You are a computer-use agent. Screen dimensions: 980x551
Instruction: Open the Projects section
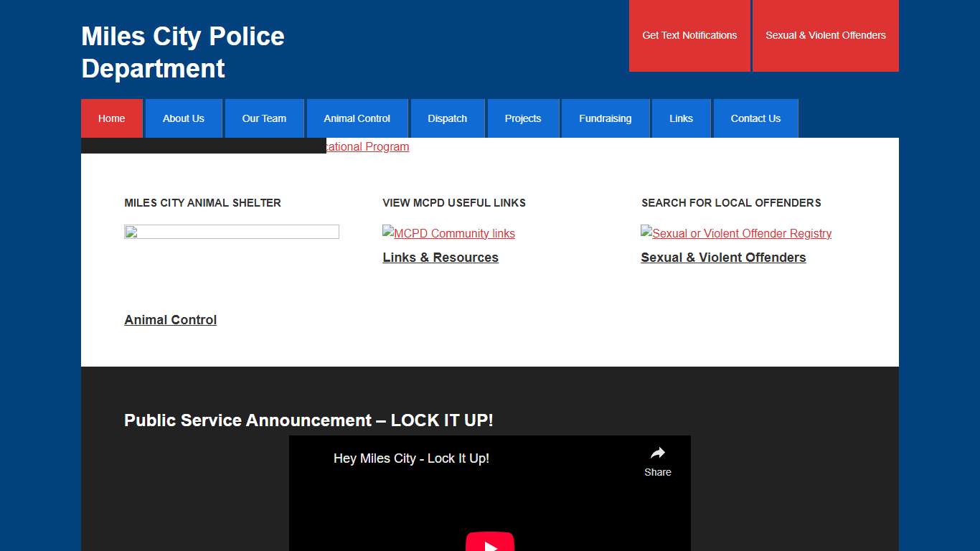click(523, 118)
